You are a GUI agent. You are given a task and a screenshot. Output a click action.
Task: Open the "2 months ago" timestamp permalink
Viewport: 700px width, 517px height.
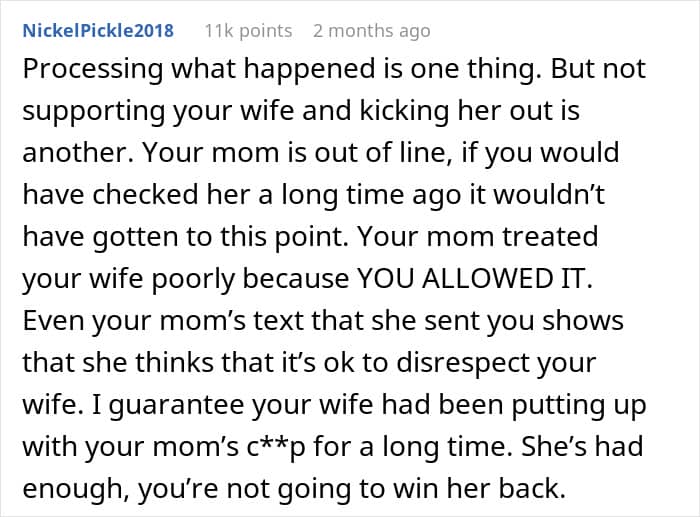[x=371, y=31]
